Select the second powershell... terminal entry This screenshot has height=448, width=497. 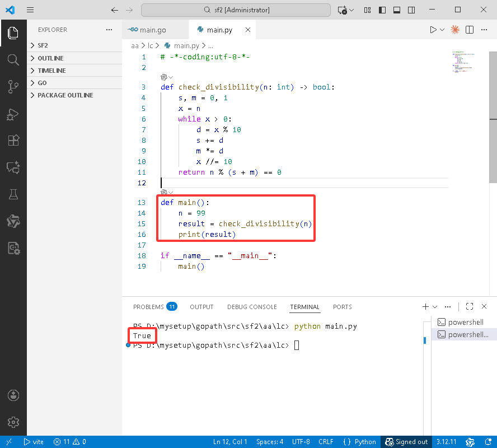point(464,334)
